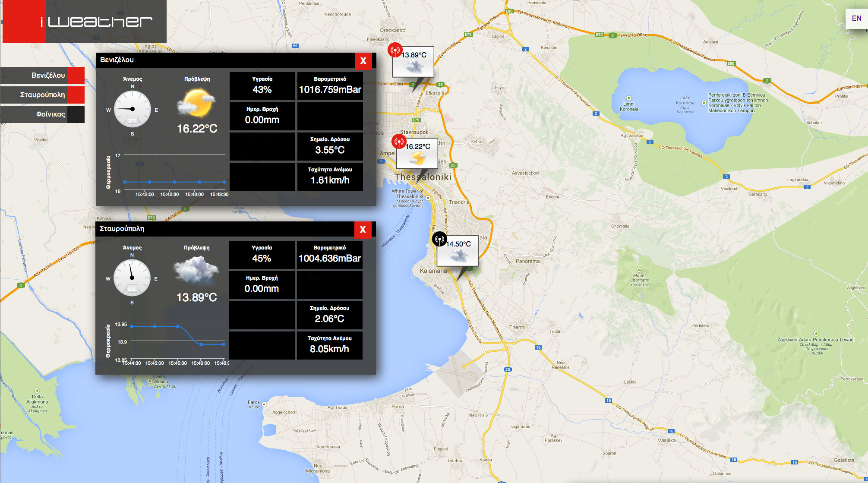Click the Υγρασία 45% tile

tap(262, 255)
